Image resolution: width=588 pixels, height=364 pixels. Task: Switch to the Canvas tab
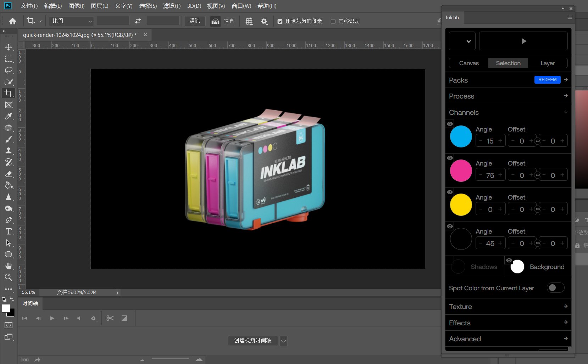468,63
